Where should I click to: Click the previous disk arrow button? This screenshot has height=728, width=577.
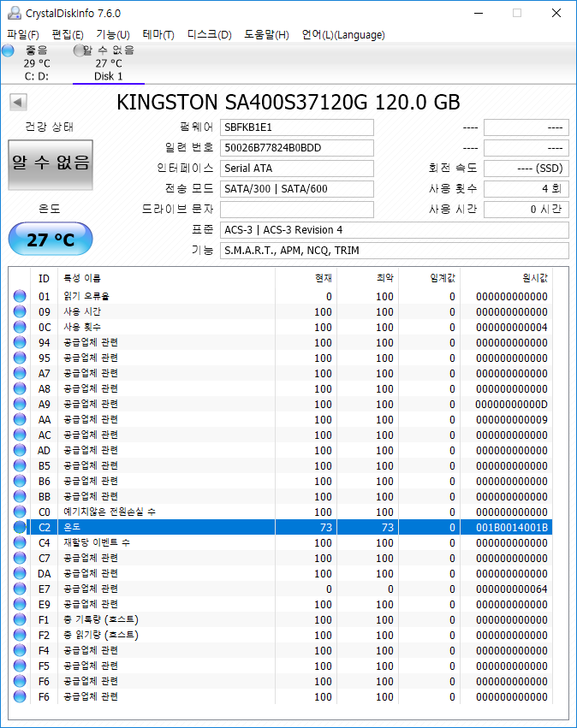[18, 102]
